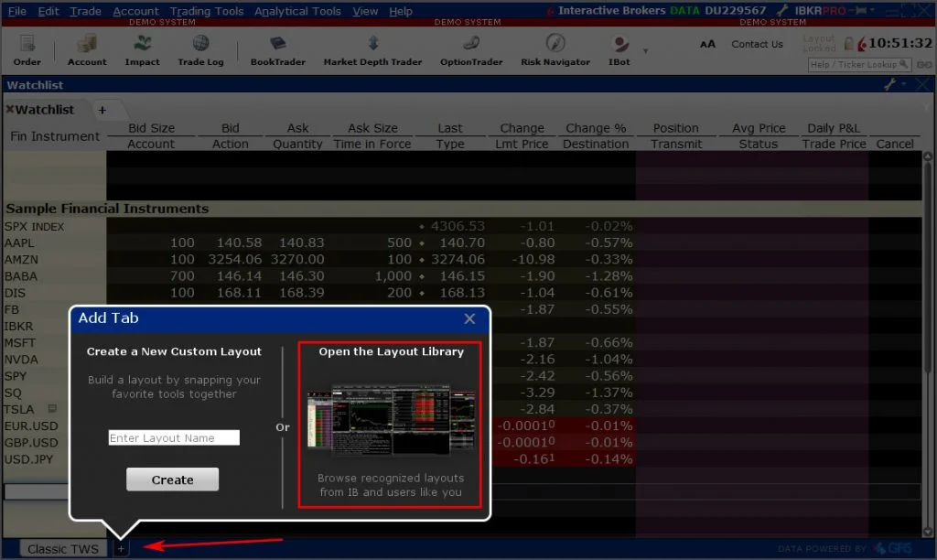
Task: Open the Analytical Tools menu
Action: (297, 11)
